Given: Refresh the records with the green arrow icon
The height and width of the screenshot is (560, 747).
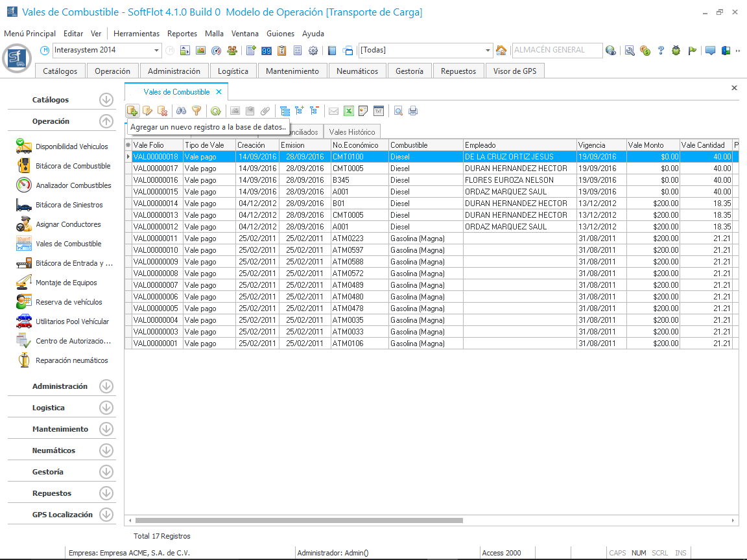Looking at the screenshot, I should pos(215,111).
